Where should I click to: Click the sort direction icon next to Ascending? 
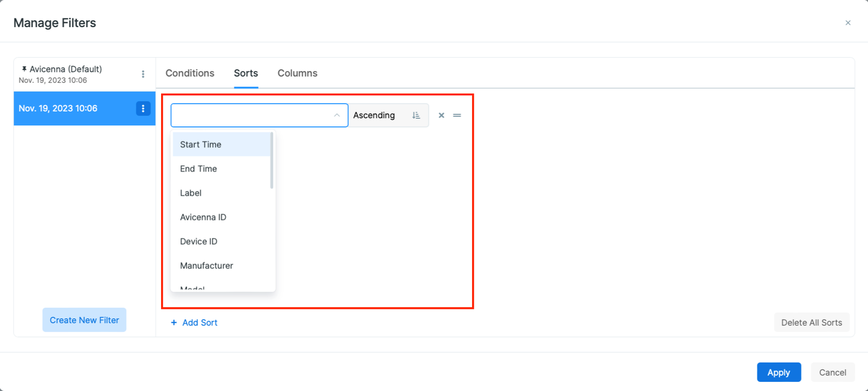[415, 115]
